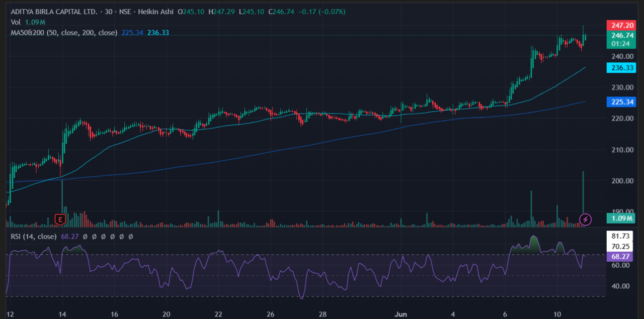
Task: Click the '22' date on time axis
Action: [x=218, y=314]
